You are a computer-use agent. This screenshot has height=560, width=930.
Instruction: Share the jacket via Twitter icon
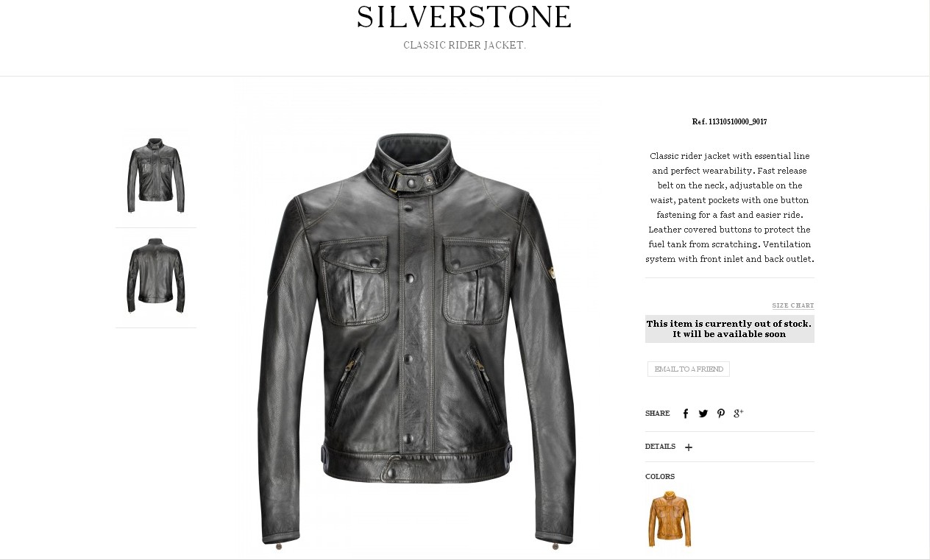tap(703, 414)
